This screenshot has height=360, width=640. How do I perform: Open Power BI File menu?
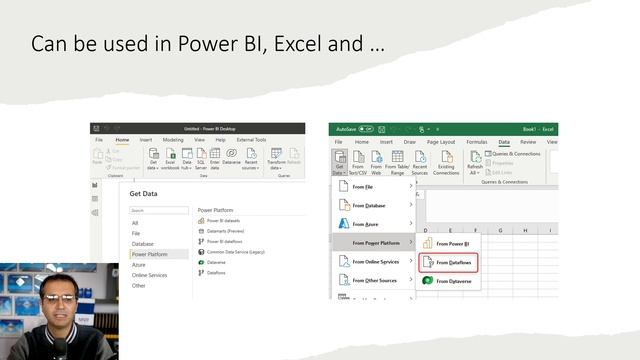click(99, 140)
